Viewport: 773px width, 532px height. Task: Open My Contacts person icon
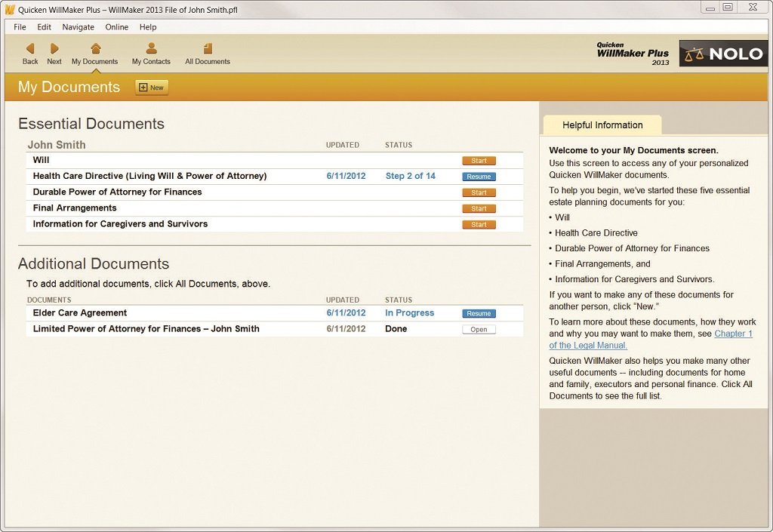[151, 49]
